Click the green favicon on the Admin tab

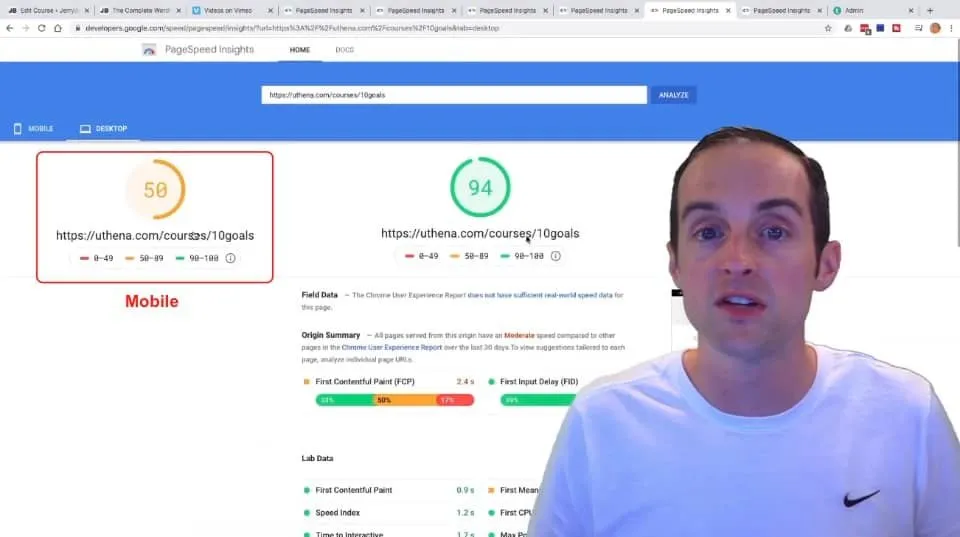[837, 10]
